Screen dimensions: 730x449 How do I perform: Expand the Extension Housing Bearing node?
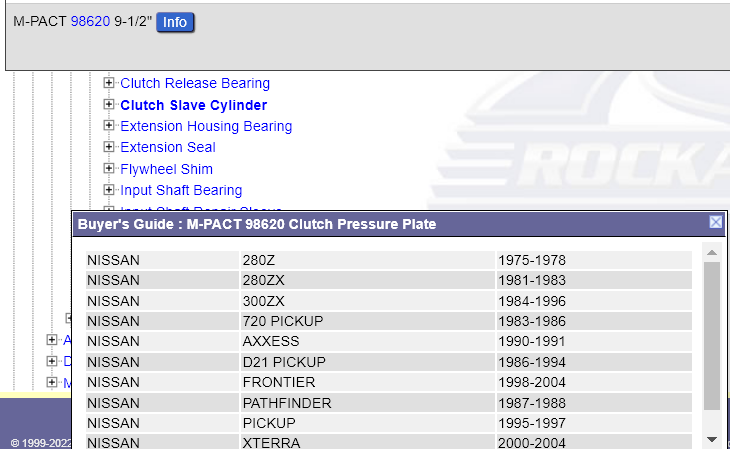[110, 126]
